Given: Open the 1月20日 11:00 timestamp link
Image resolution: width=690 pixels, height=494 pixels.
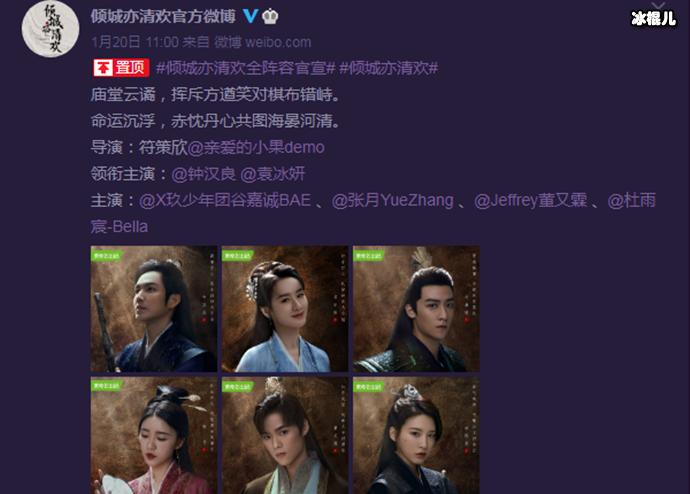Looking at the screenshot, I should pos(135,42).
